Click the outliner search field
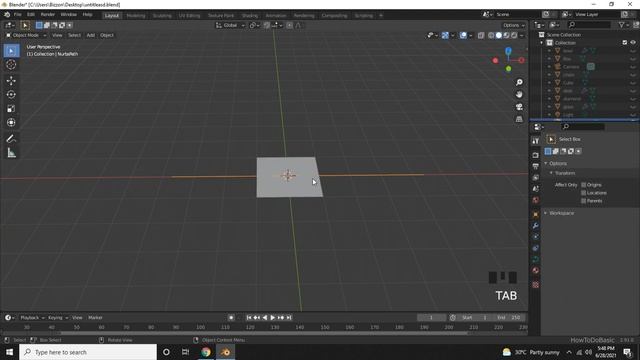The image size is (640, 360). (x=589, y=25)
